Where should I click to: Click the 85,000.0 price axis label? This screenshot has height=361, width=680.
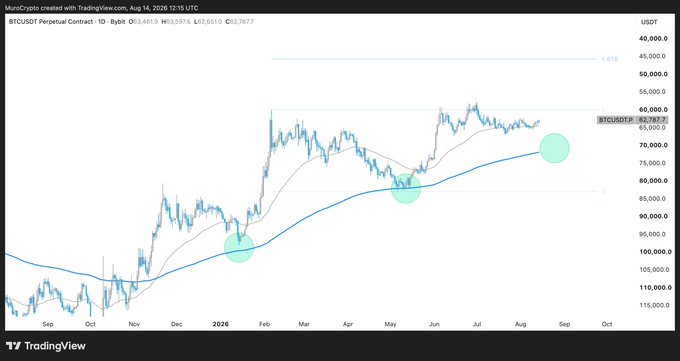[653, 198]
